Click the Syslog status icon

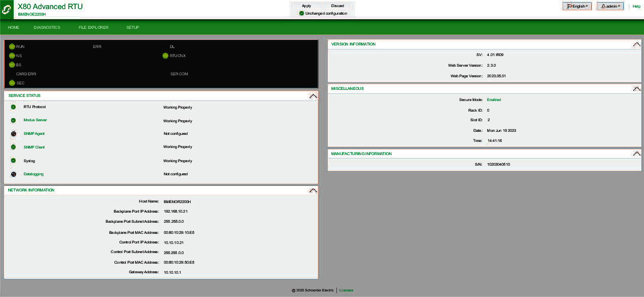click(x=13, y=161)
